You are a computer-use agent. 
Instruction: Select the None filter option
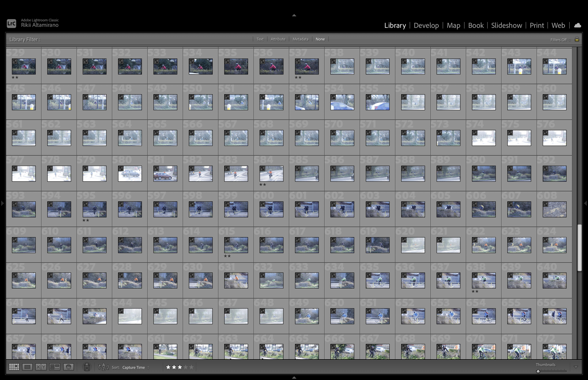[x=320, y=39]
